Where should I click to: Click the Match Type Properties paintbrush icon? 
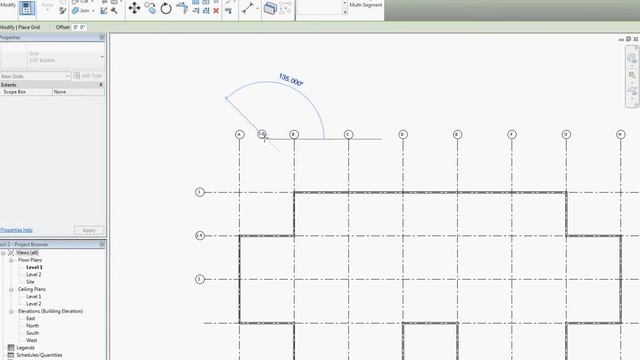click(x=62, y=11)
